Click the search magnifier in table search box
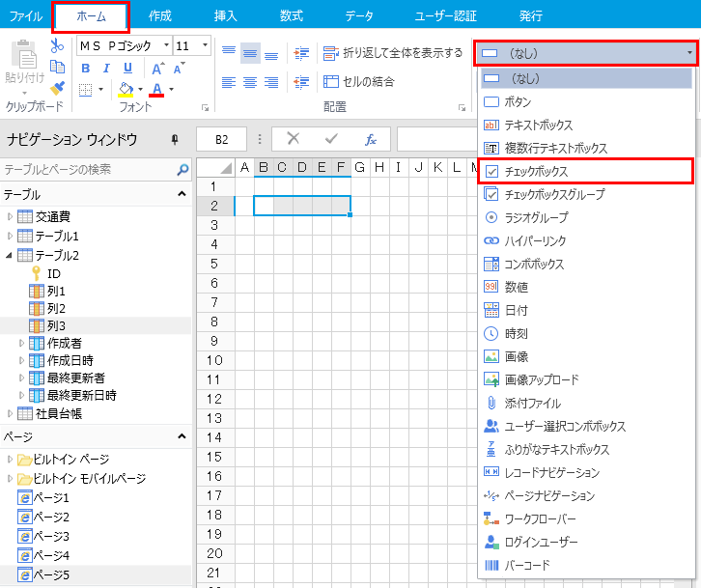 pyautogui.click(x=182, y=170)
